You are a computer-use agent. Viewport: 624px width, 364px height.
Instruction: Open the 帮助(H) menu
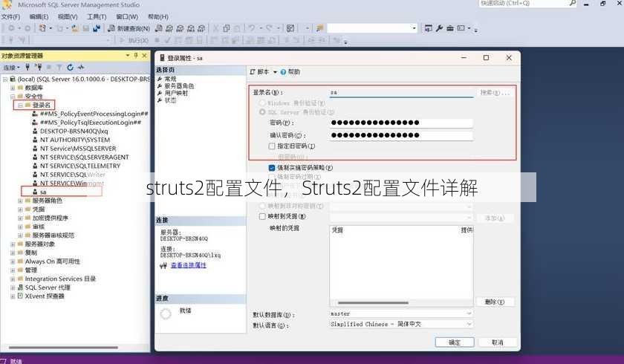pyautogui.click(x=158, y=16)
